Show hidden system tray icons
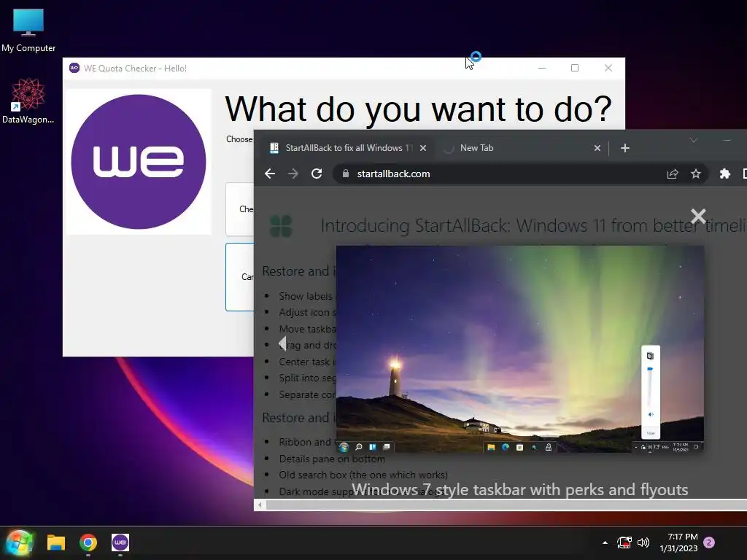 tap(605, 542)
